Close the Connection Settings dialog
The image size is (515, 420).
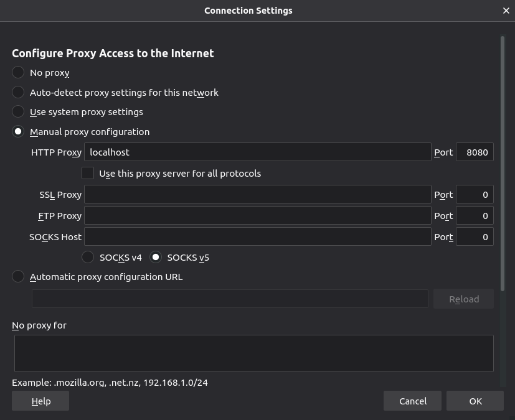click(506, 11)
